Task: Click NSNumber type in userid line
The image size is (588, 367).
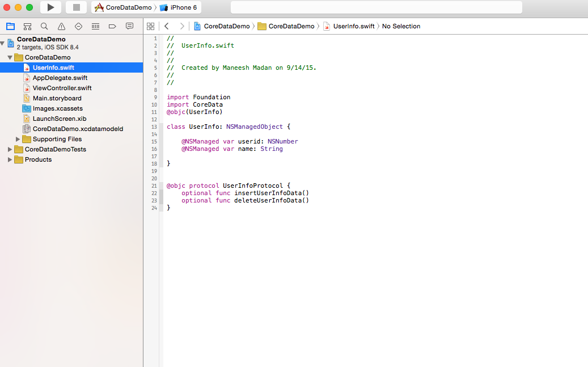Action: [283, 141]
